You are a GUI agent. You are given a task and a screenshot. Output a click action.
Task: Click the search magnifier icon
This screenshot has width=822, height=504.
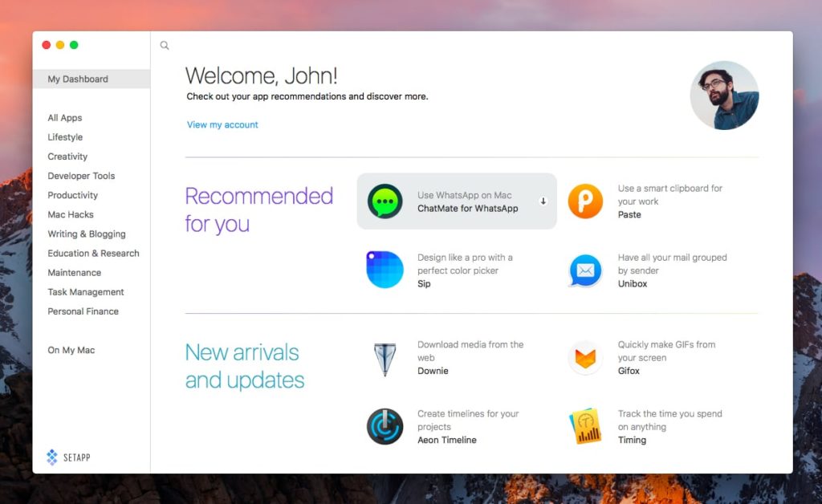165,46
